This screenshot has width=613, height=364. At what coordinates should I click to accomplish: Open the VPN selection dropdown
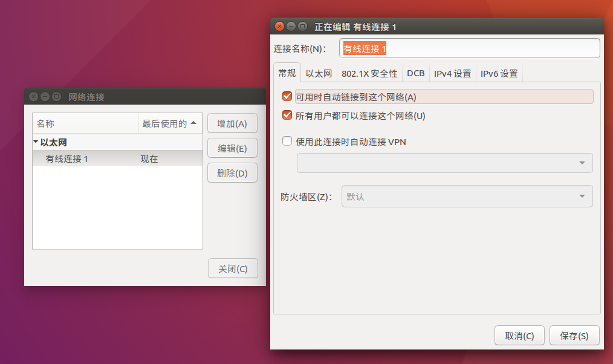tap(444, 163)
